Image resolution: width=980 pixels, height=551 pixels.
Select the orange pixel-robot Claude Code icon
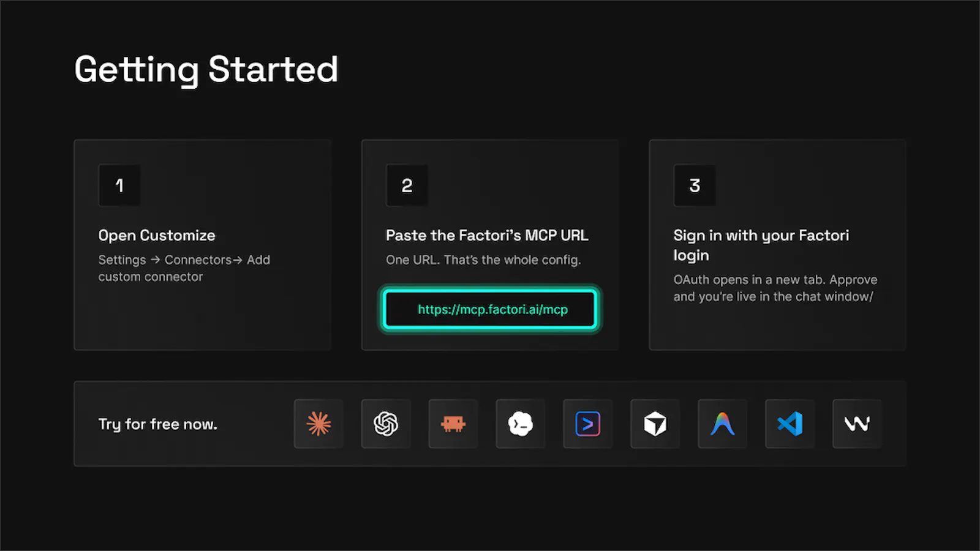point(453,424)
